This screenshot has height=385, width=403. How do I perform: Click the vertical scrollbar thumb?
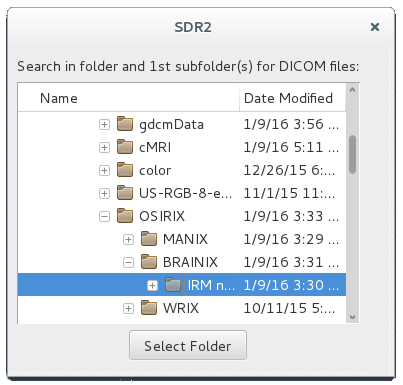tap(352, 154)
